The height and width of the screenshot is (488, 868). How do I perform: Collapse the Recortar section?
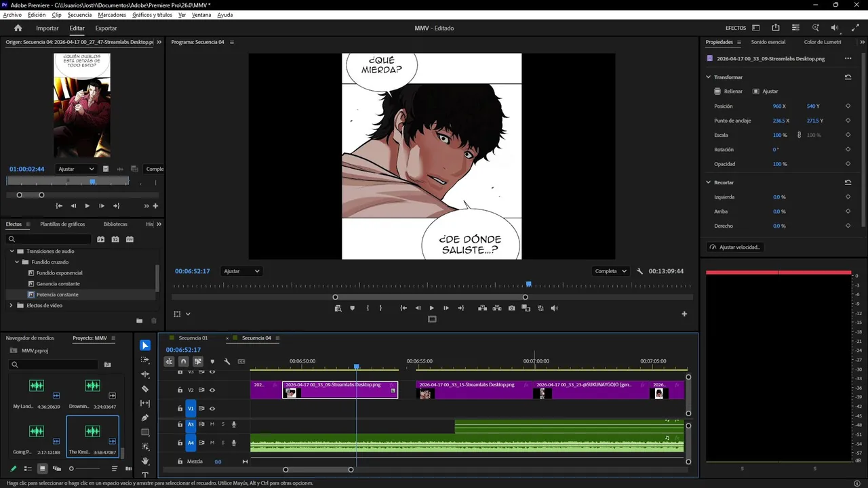(709, 182)
